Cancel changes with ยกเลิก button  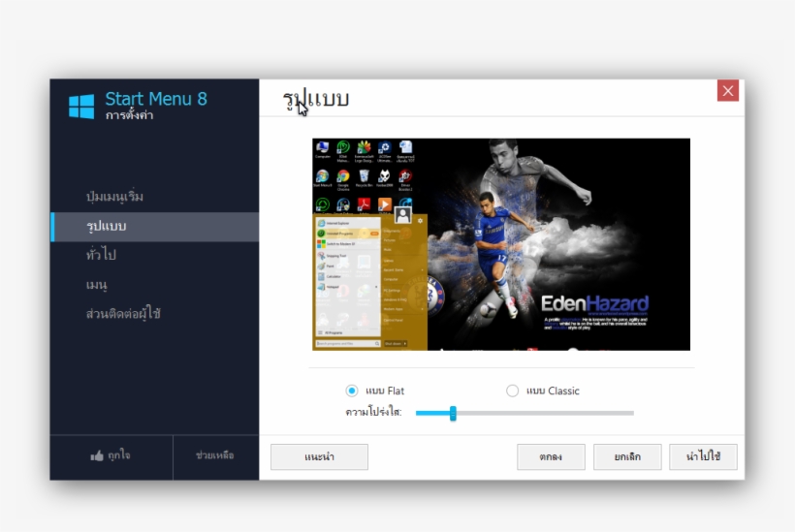click(627, 457)
